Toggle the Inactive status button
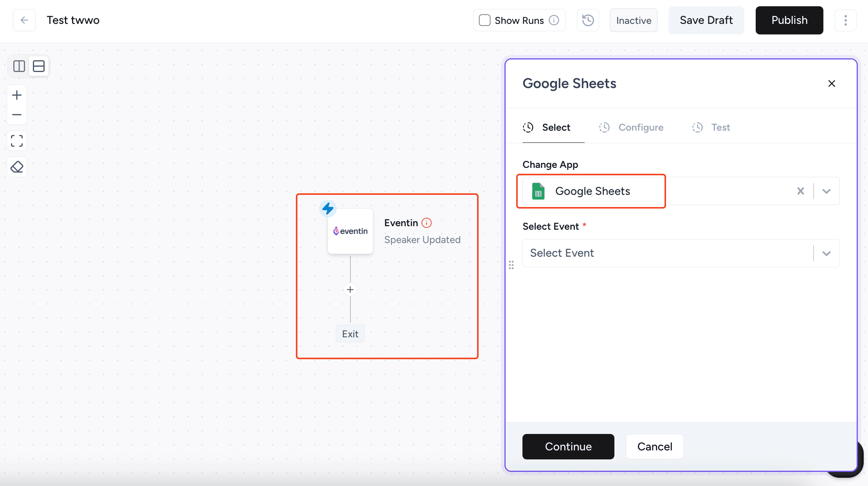This screenshot has height=486, width=868. (x=634, y=20)
